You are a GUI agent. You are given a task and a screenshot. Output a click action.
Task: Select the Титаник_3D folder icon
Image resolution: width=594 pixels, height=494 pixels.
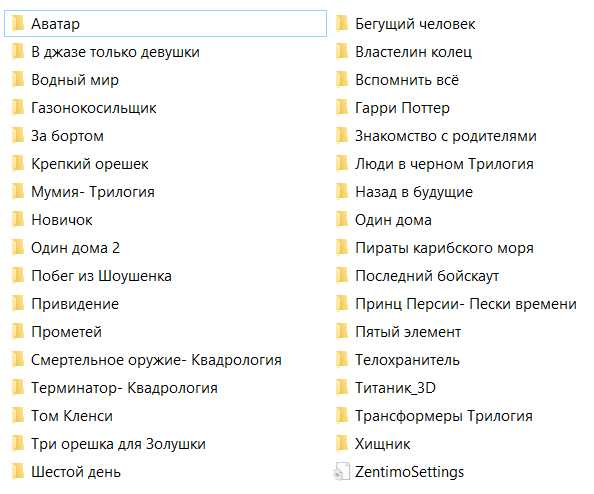pos(342,388)
